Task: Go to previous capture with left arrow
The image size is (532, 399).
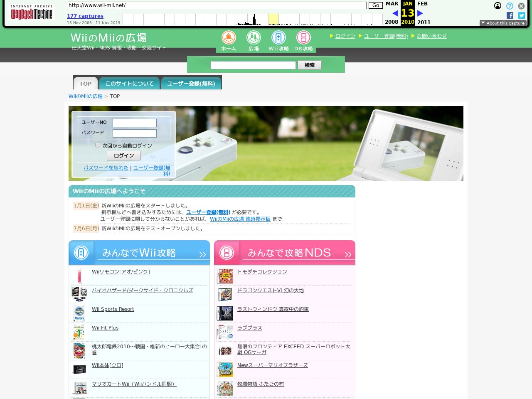Action: pos(395,13)
